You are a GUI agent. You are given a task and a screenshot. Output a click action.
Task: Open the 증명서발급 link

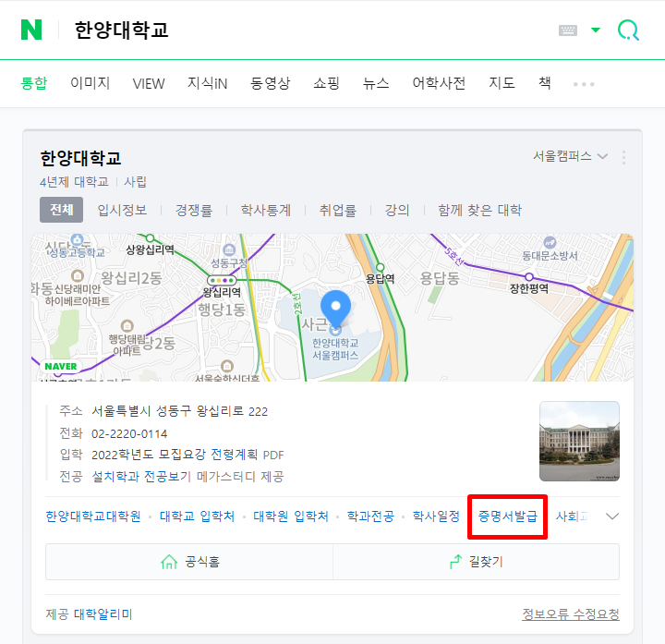click(508, 516)
